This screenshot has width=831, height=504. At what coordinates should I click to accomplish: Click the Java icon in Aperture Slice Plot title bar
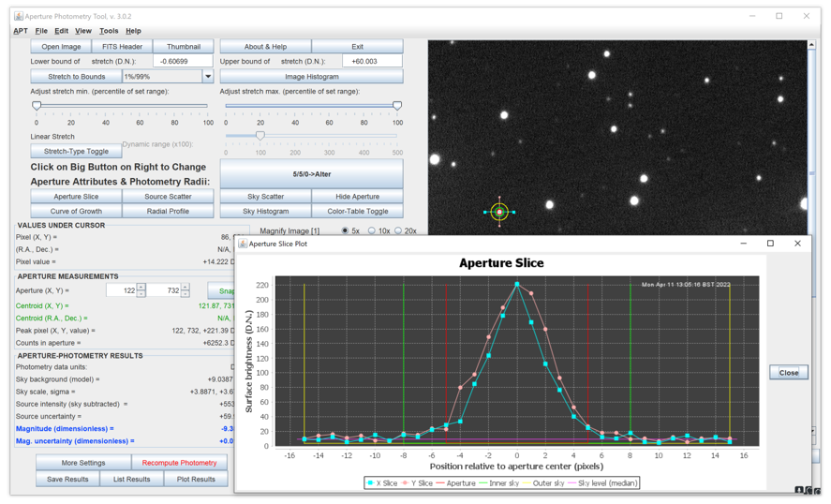[243, 244]
